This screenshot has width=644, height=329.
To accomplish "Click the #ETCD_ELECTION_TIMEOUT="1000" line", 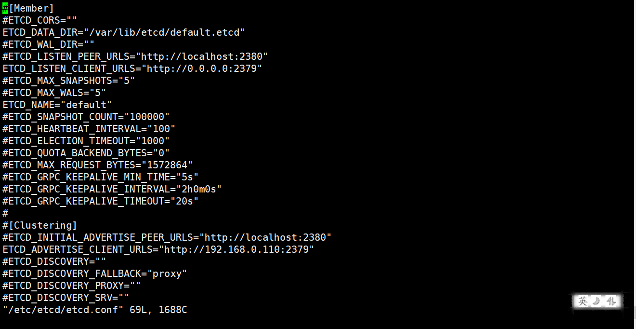I will 86,141.
